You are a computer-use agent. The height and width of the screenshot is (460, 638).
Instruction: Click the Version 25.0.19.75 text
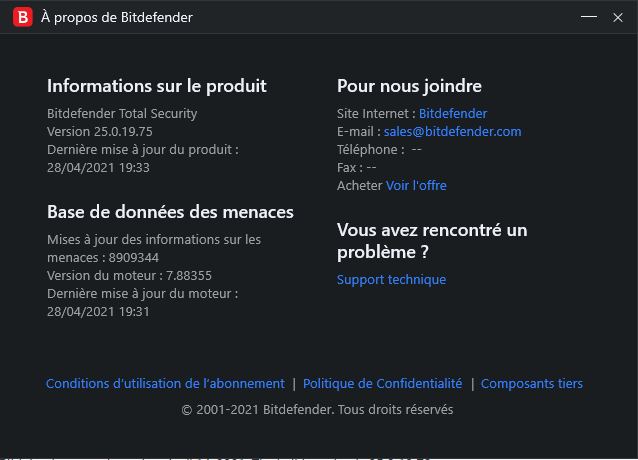[x=100, y=132]
